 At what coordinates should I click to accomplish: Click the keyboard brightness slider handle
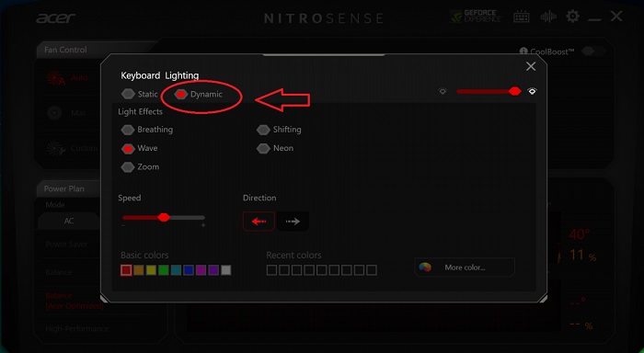pos(514,91)
